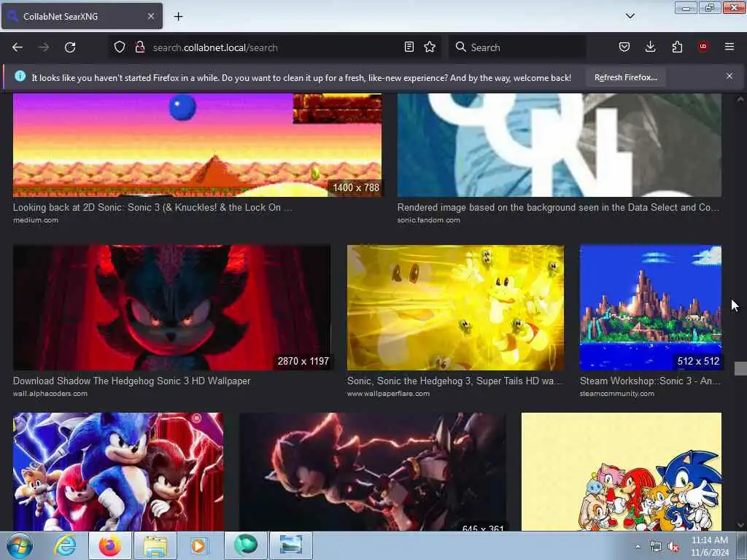Viewport: 747px width, 560px height.
Task: Open the Sonic movie poster thumbnail
Action: pyautogui.click(x=118, y=472)
